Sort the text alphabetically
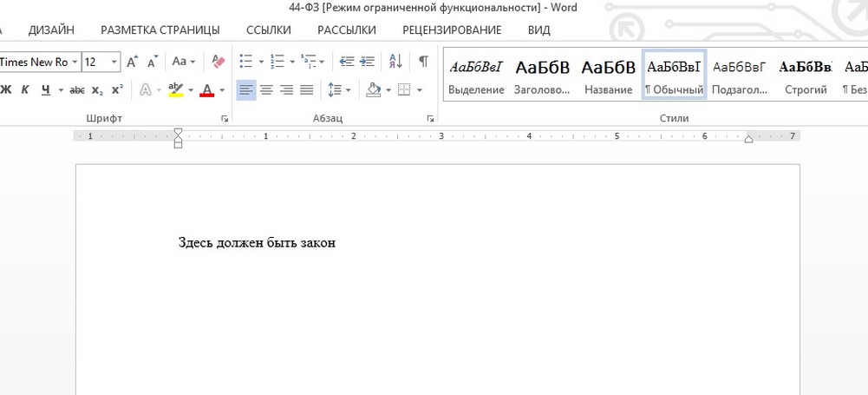Screen dimensions: 868x395 tap(395, 62)
